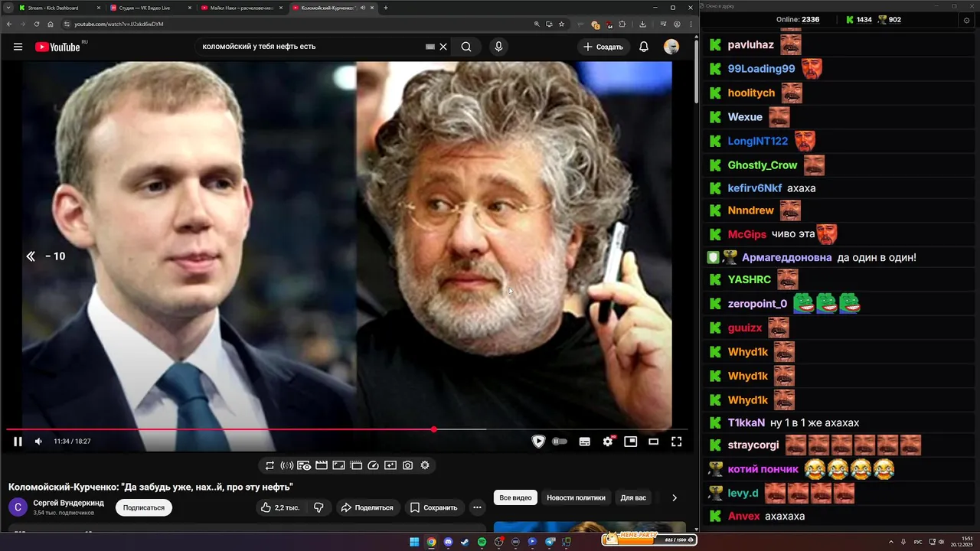980x551 pixels.
Task: Click chat user straycorgi
Action: click(753, 445)
